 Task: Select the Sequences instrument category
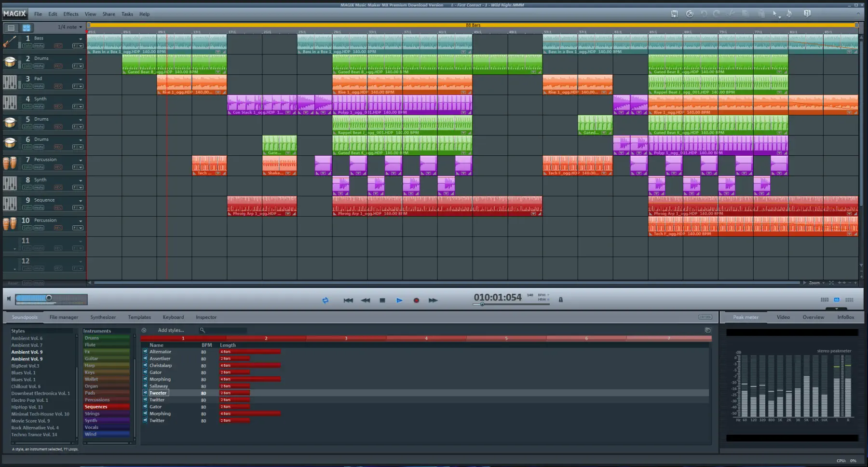click(96, 407)
